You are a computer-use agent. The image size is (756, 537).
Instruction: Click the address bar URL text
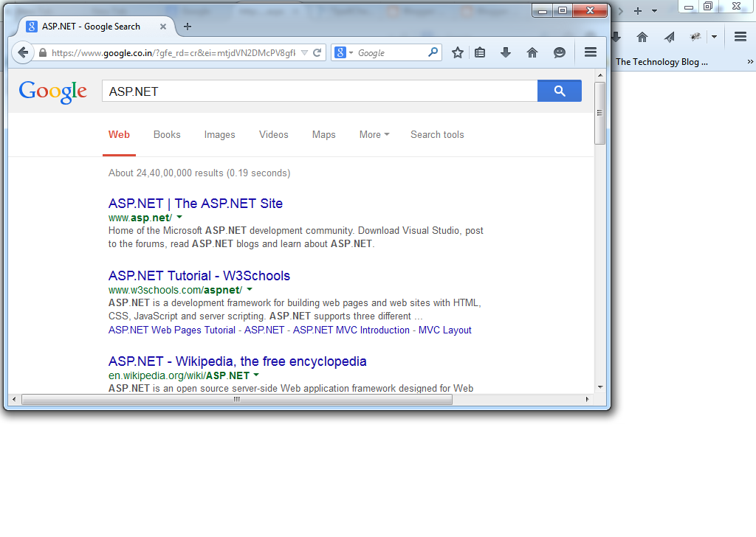coord(173,53)
